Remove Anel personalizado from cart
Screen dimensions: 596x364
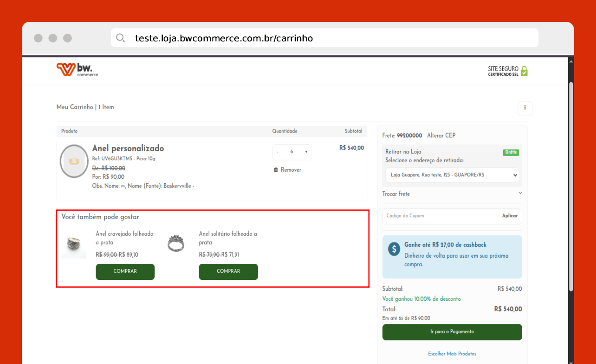click(x=287, y=170)
